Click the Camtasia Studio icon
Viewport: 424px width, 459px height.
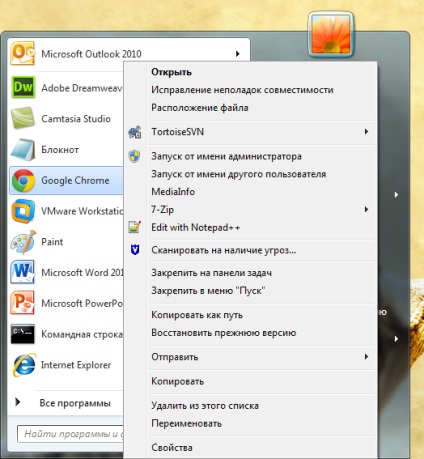pyautogui.click(x=23, y=118)
